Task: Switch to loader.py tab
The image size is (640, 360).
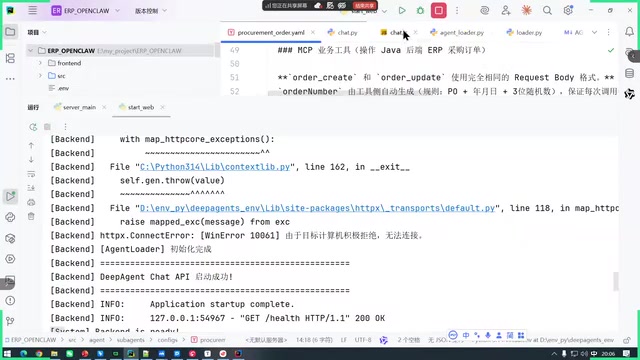Action: click(x=524, y=33)
